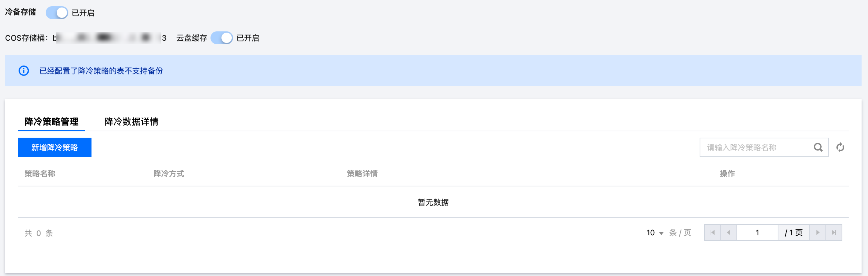Open the 10 条/页 page size dropdown
868x276 pixels.
point(655,233)
